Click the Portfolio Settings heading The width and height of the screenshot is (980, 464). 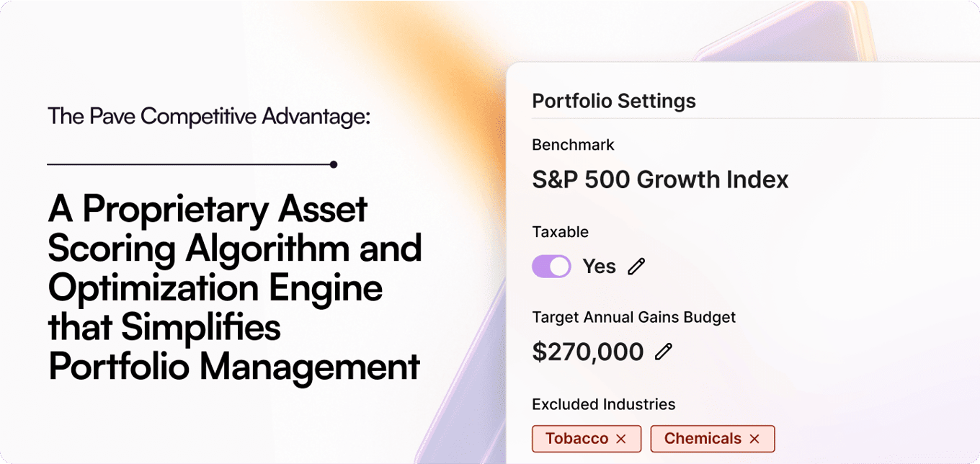[x=614, y=101]
